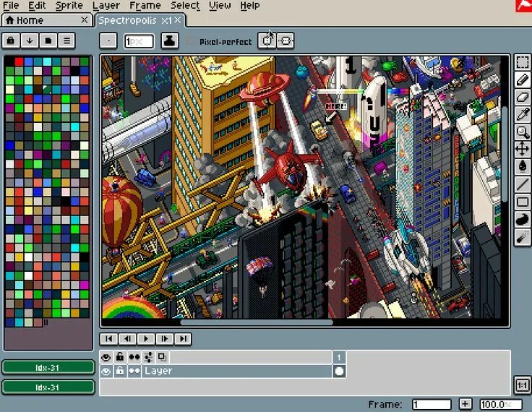Select the Move tool with four arrows
The image size is (532, 412).
tap(523, 149)
